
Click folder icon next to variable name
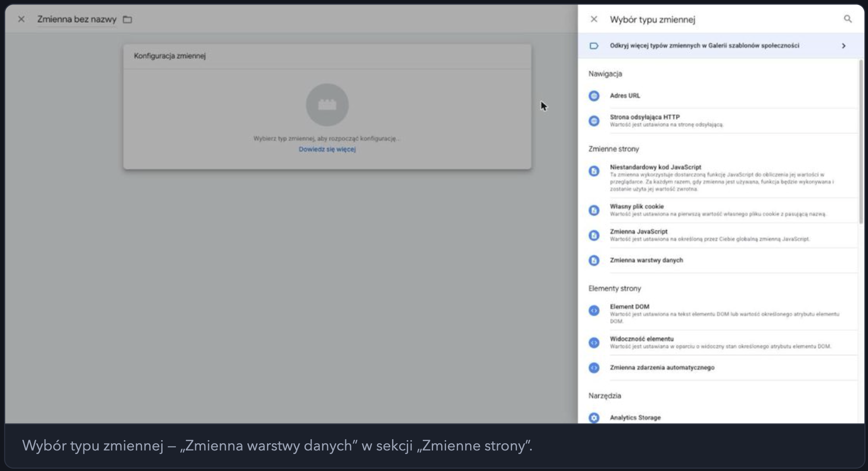tap(127, 19)
